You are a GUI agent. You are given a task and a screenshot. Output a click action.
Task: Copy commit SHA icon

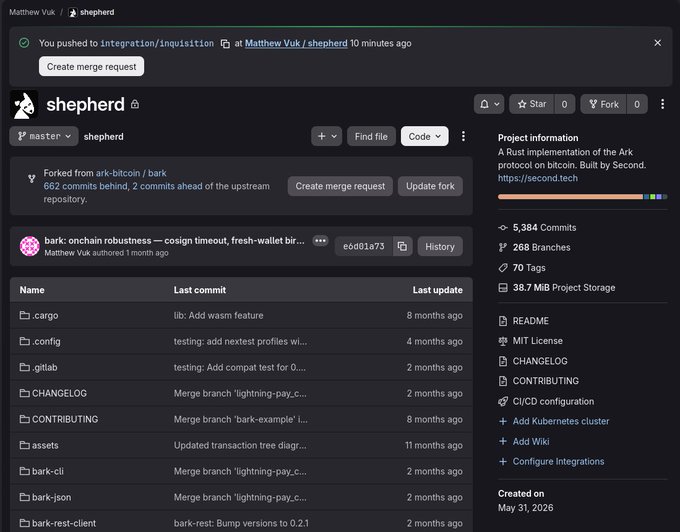402,246
